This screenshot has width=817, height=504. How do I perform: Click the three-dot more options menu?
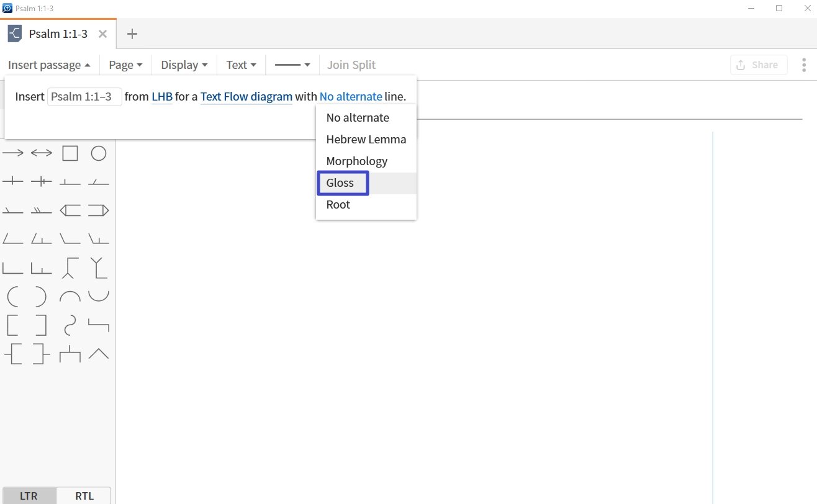coord(804,65)
